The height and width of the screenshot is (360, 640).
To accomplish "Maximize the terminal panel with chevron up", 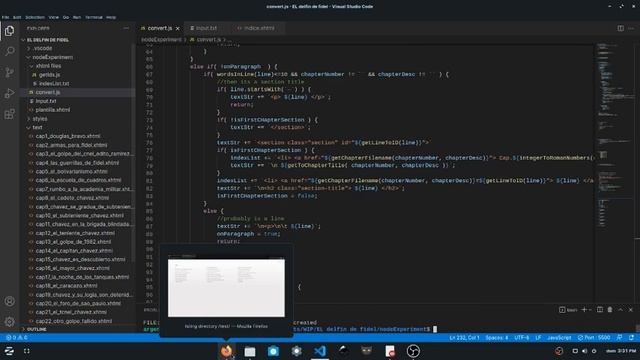I will coord(620,310).
